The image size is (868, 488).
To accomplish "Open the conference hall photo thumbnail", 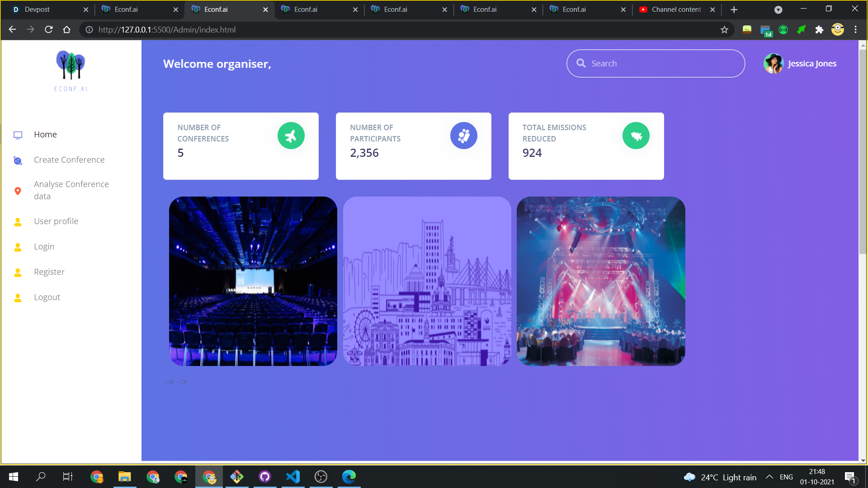I will [253, 281].
